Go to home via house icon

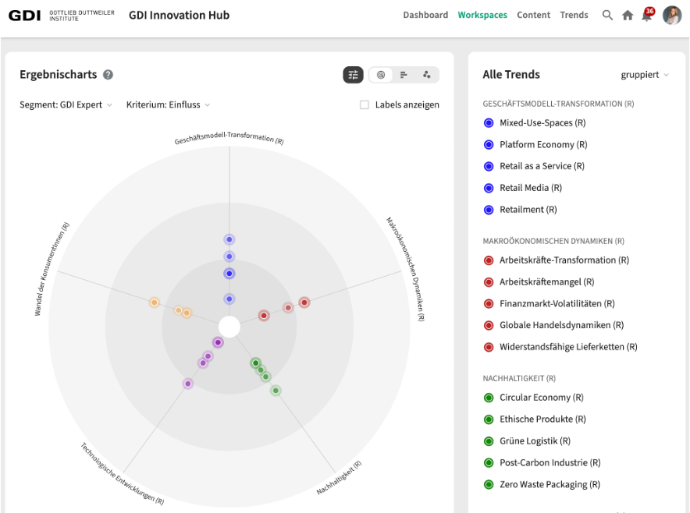click(x=627, y=15)
